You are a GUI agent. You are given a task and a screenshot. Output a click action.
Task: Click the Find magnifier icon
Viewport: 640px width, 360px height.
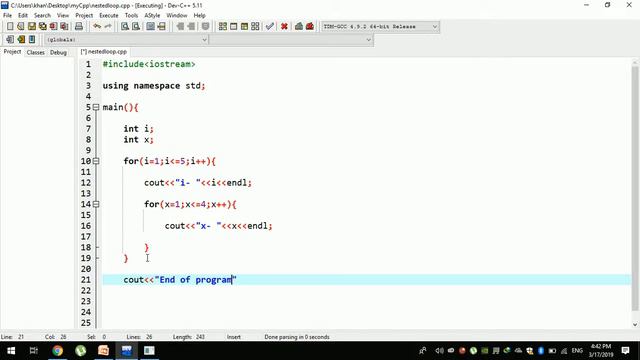[x=125, y=27]
